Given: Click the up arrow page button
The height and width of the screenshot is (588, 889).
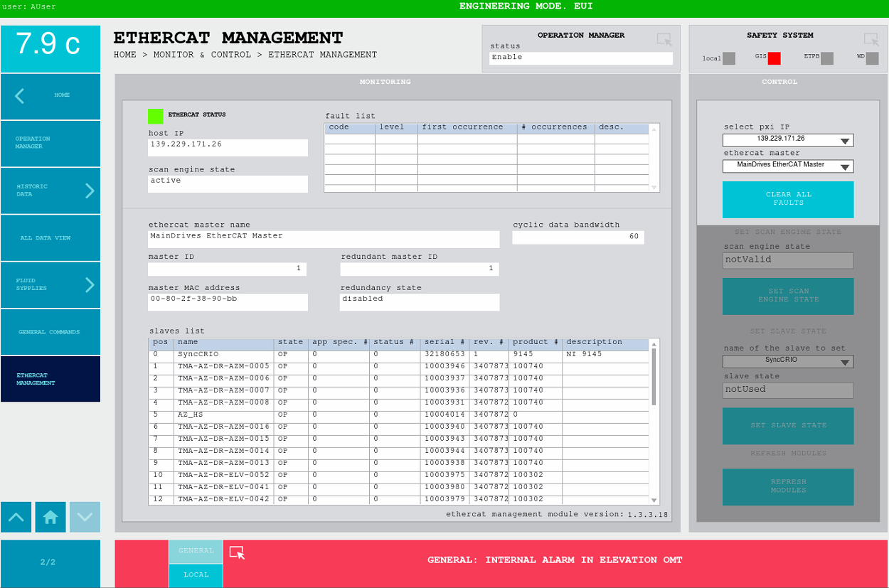Looking at the screenshot, I should (x=16, y=517).
